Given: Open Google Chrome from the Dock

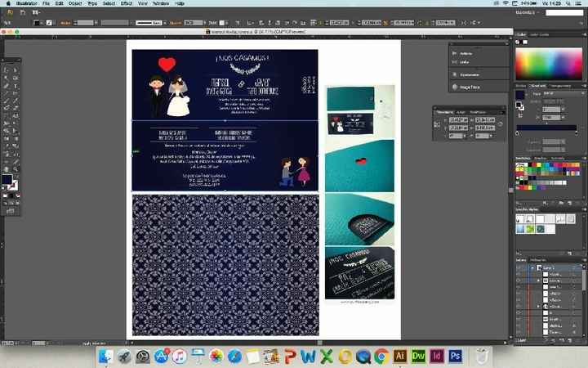Looking at the screenshot, I should pyautogui.click(x=381, y=356).
